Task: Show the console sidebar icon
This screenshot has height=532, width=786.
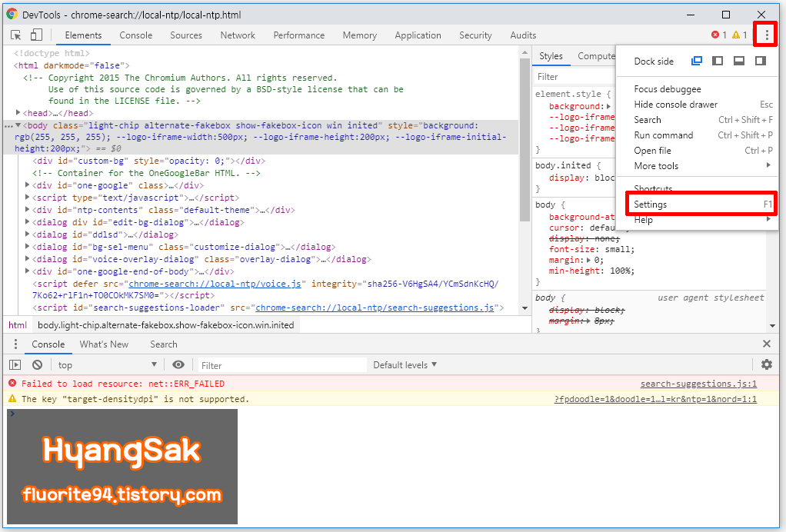Action: 15,364
